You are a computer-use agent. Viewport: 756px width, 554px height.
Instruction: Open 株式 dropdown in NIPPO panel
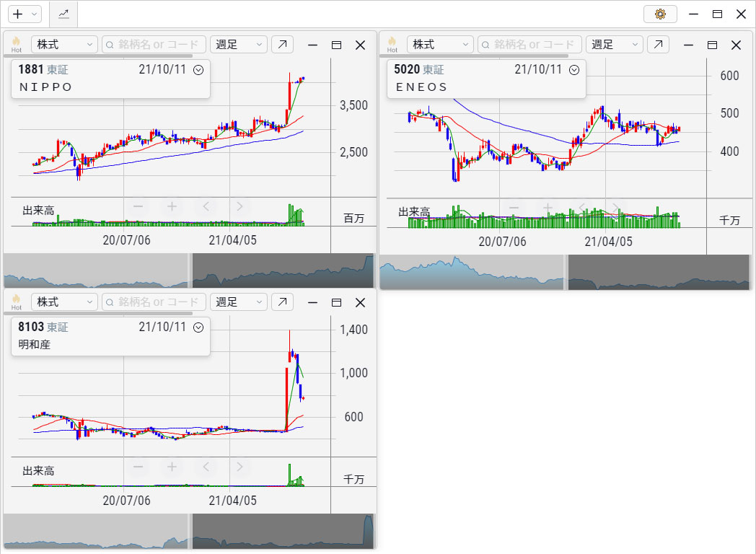pyautogui.click(x=64, y=44)
